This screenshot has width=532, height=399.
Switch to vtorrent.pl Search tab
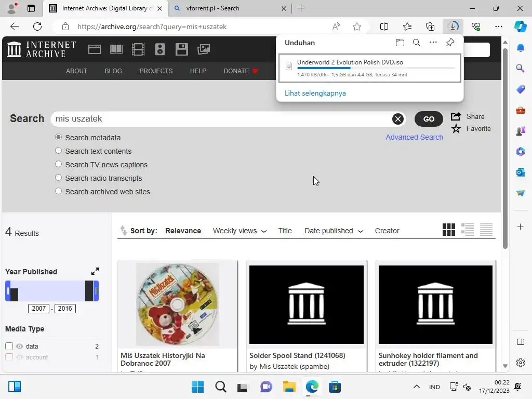(230, 8)
